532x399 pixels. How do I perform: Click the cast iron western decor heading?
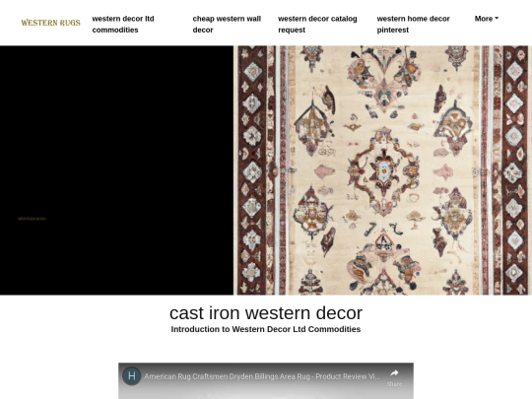pyautogui.click(x=266, y=313)
